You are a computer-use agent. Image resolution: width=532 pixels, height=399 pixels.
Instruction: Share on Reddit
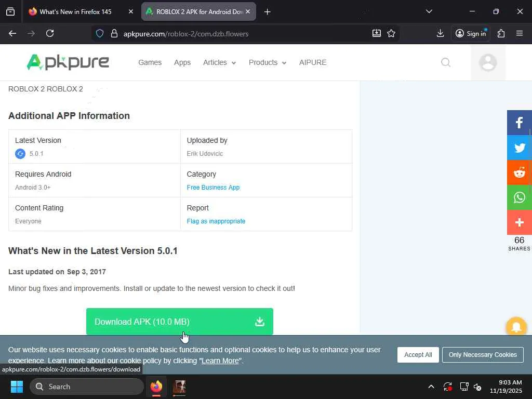(x=519, y=172)
